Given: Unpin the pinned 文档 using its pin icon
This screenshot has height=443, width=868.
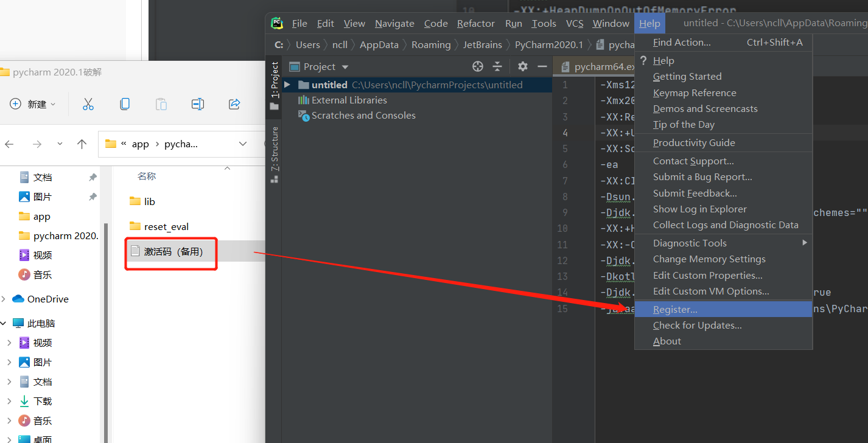Looking at the screenshot, I should (93, 177).
